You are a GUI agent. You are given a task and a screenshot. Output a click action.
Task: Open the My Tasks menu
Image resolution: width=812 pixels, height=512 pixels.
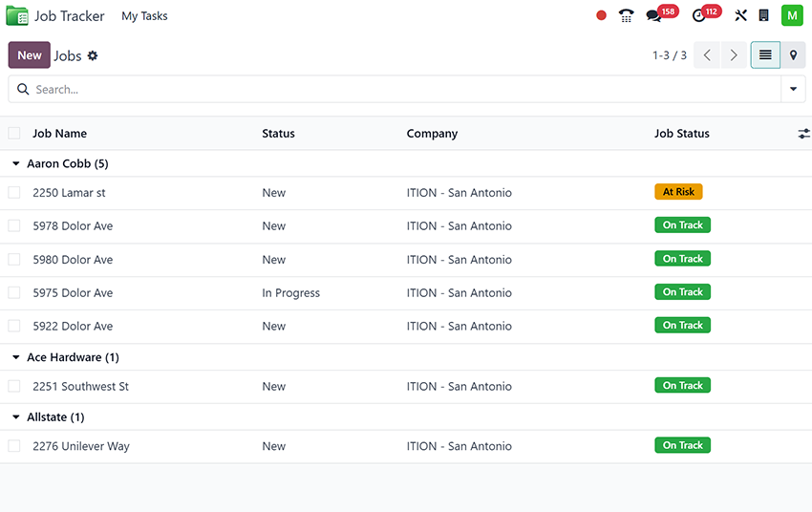click(144, 16)
